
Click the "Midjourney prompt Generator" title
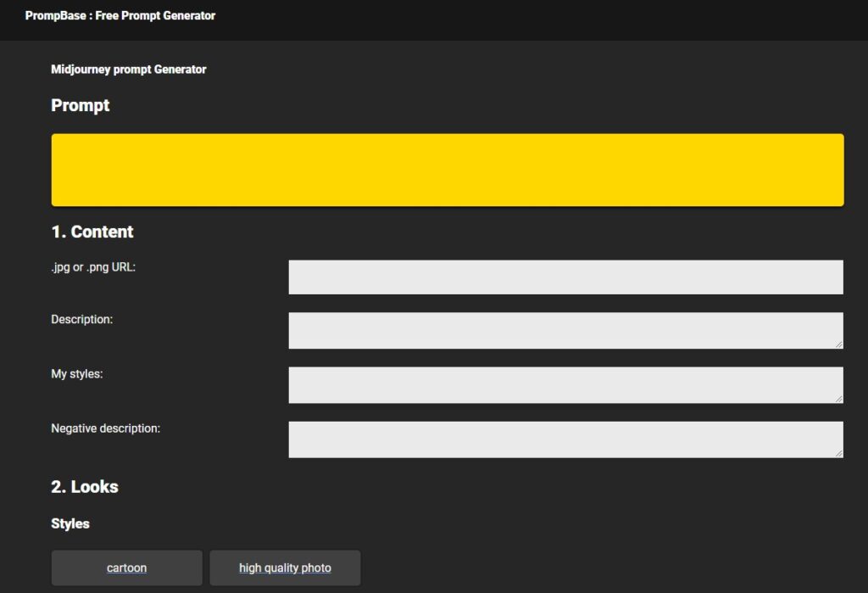tap(128, 70)
